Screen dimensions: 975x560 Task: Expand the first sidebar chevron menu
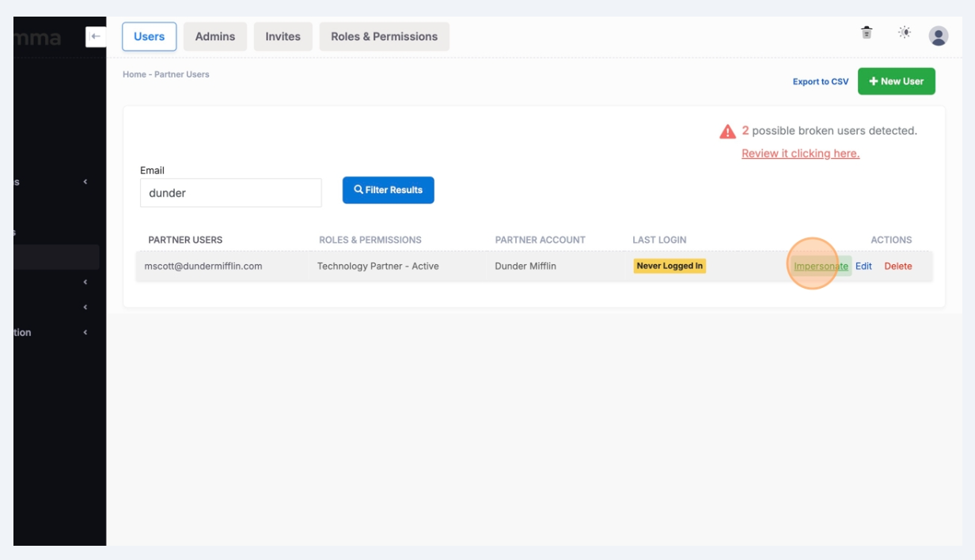click(85, 182)
